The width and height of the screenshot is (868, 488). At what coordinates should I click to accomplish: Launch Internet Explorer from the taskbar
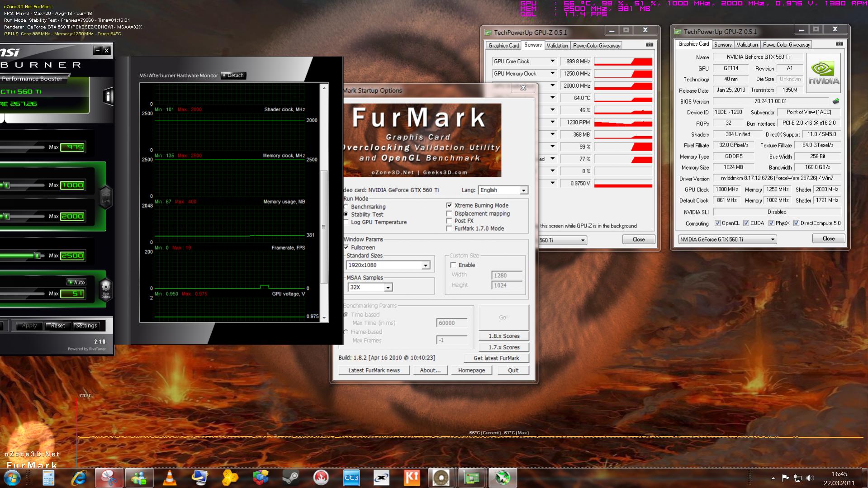(79, 478)
